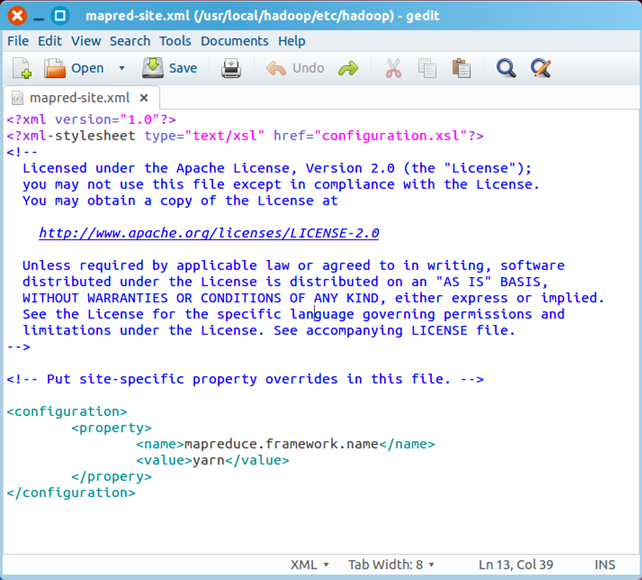
Task: Click the Save button
Action: pos(170,68)
